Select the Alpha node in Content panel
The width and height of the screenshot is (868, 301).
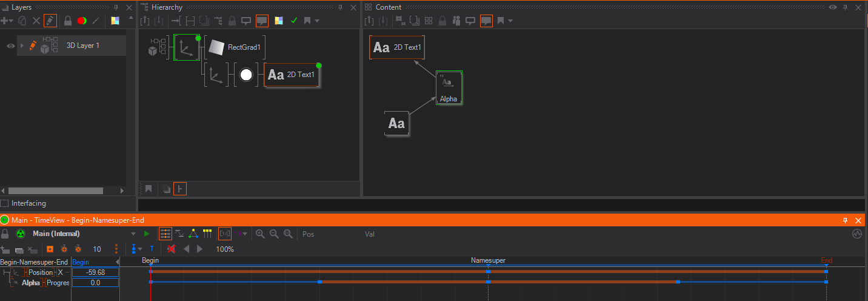tap(449, 88)
